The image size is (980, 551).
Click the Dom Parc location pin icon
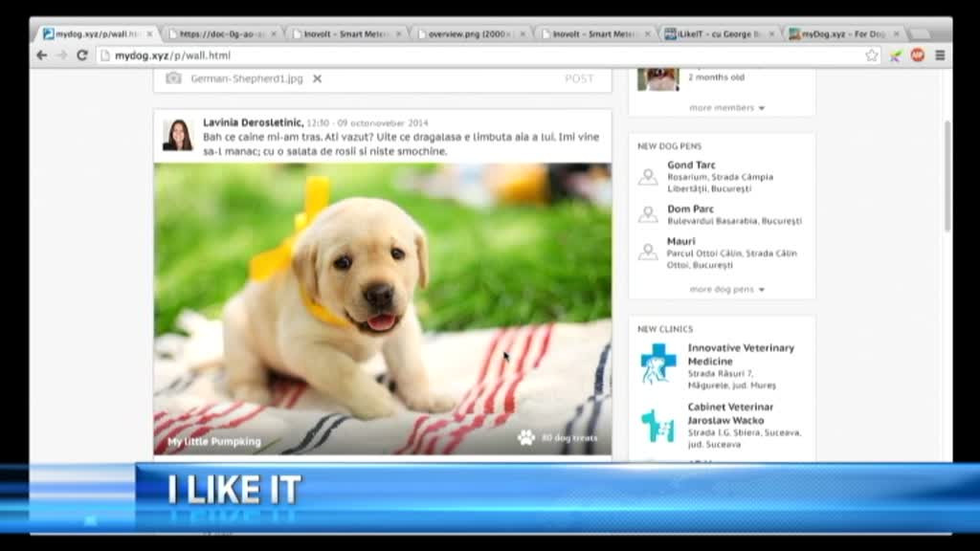tap(648, 214)
